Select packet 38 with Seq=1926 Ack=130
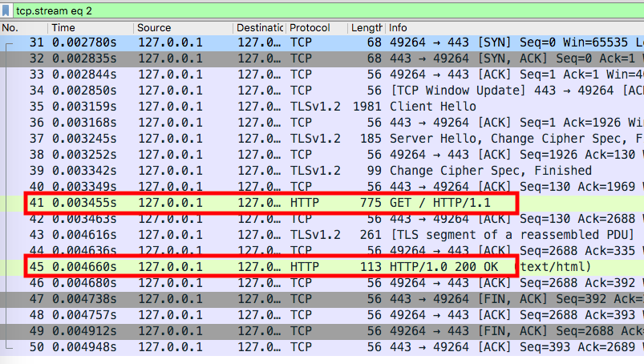This screenshot has width=644, height=364. point(322,155)
